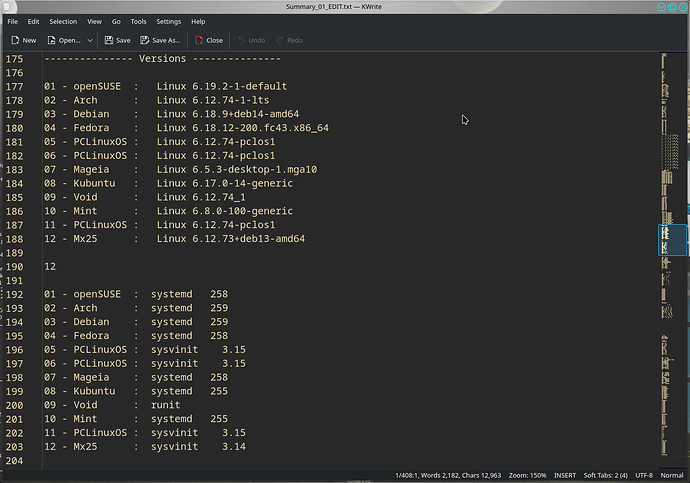Click 'Words 2,182' in the status bar
The image size is (690, 483).
coord(440,476)
